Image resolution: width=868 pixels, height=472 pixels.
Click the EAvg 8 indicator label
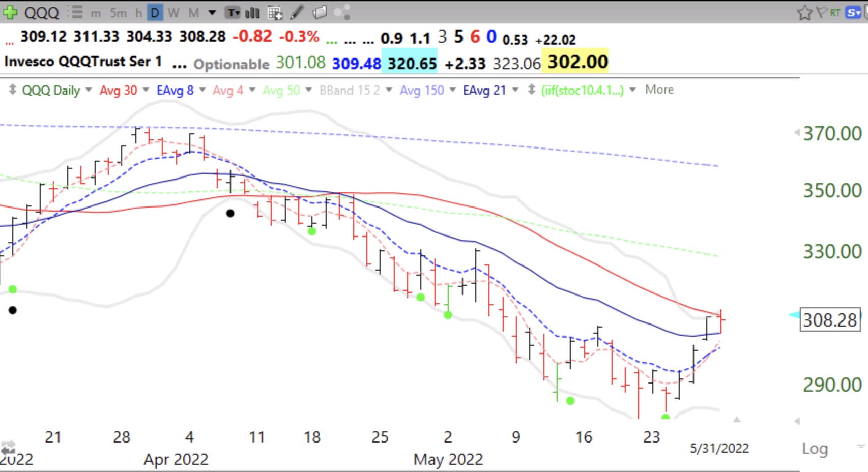pos(175,91)
